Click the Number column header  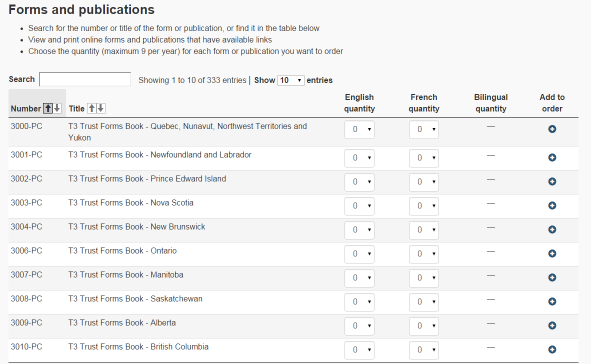(x=26, y=108)
